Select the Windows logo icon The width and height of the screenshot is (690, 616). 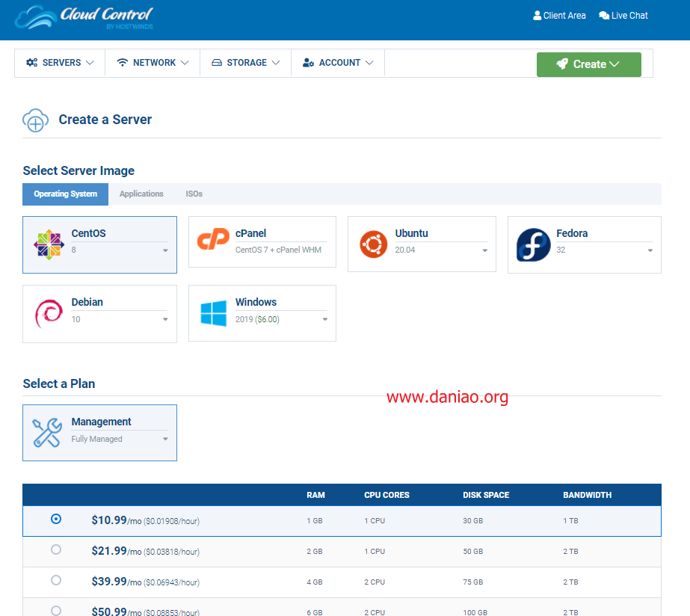213,313
